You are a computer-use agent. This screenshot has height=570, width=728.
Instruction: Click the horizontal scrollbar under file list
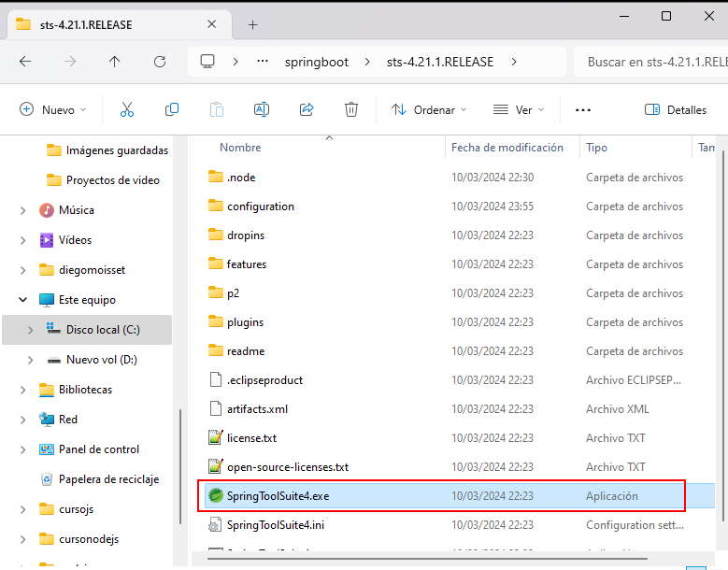[427, 559]
